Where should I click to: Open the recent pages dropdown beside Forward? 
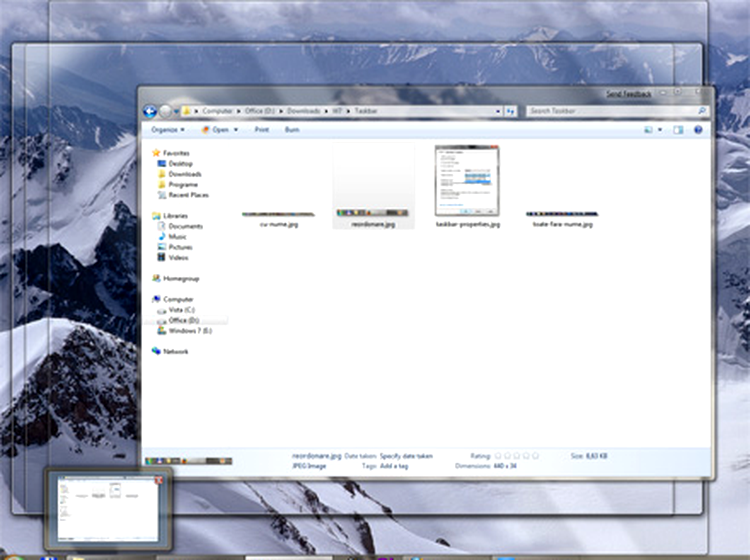pyautogui.click(x=176, y=111)
